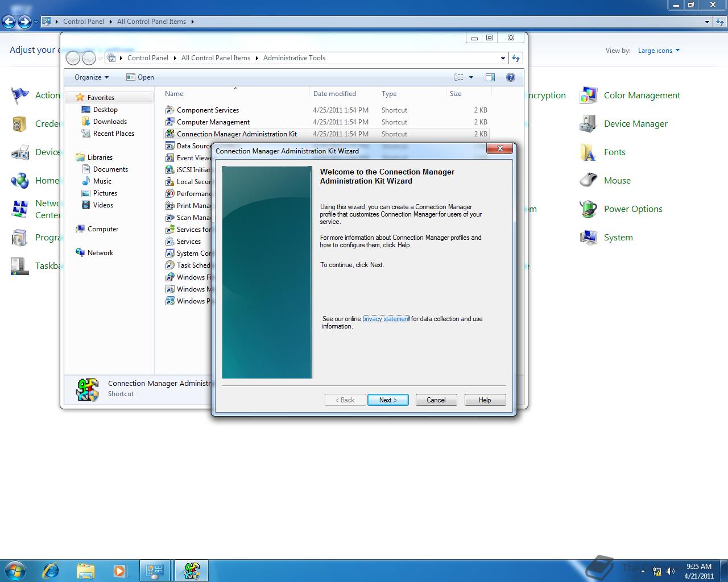Image resolution: width=728 pixels, height=582 pixels.
Task: Sort files by Type column
Action: point(412,94)
